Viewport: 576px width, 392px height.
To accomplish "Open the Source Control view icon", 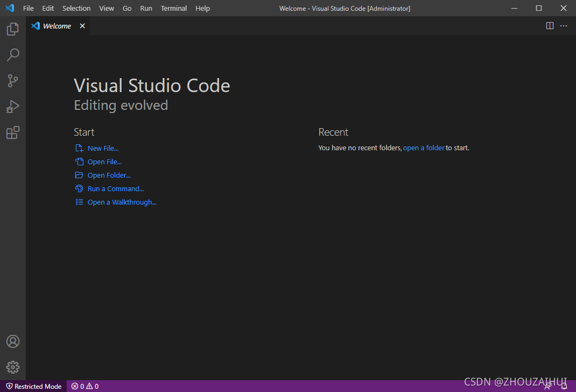I will coord(13,81).
